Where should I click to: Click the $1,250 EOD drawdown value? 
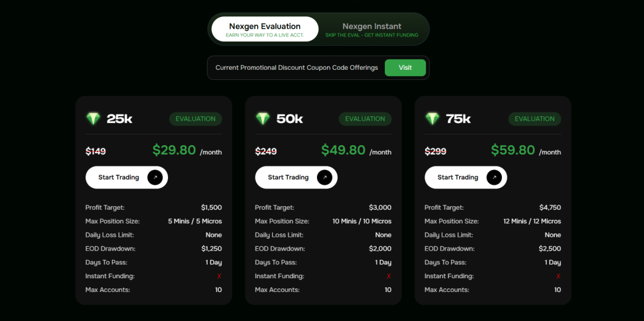(x=211, y=249)
